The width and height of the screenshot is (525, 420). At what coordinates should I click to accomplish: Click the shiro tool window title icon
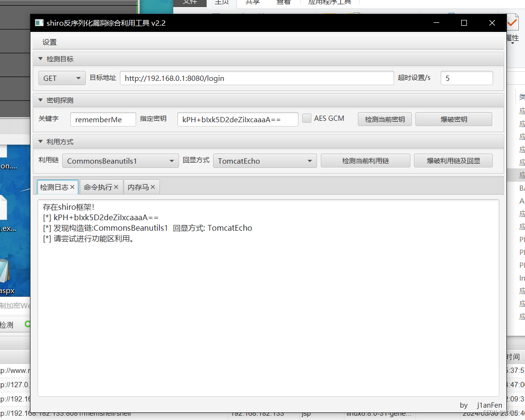coord(39,23)
